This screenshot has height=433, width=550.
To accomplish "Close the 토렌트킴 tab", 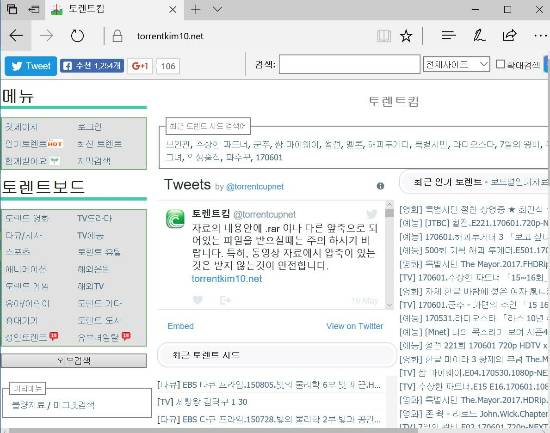I will 173,10.
